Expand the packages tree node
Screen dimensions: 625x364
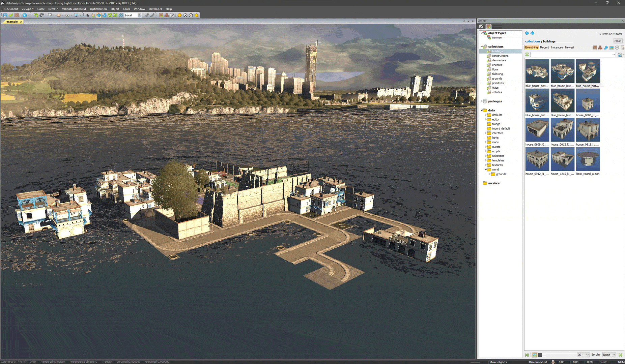[482, 101]
